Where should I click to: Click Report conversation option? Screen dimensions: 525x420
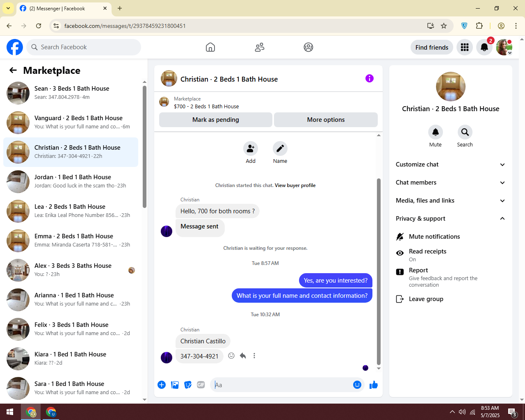[x=451, y=277]
